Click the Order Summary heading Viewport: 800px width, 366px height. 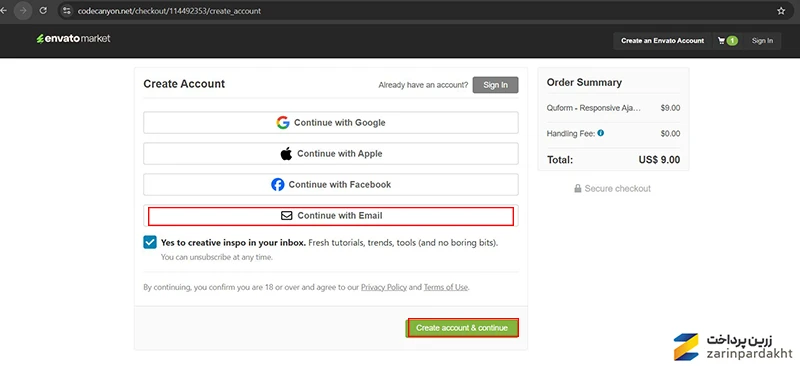point(584,83)
